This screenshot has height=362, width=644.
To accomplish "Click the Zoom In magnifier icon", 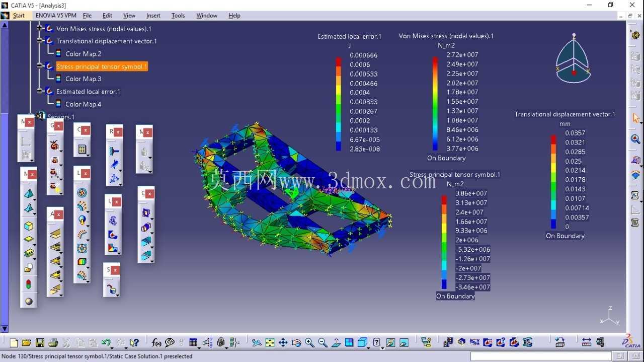I will 309,343.
